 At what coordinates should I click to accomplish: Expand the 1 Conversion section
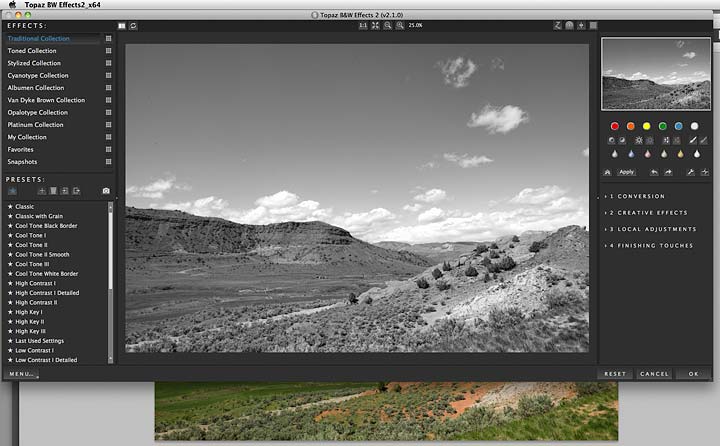click(635, 196)
